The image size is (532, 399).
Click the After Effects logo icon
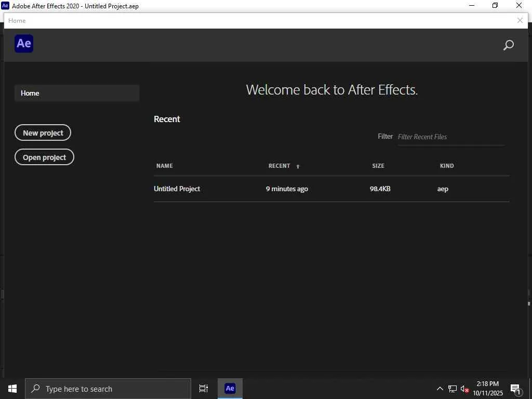[24, 44]
